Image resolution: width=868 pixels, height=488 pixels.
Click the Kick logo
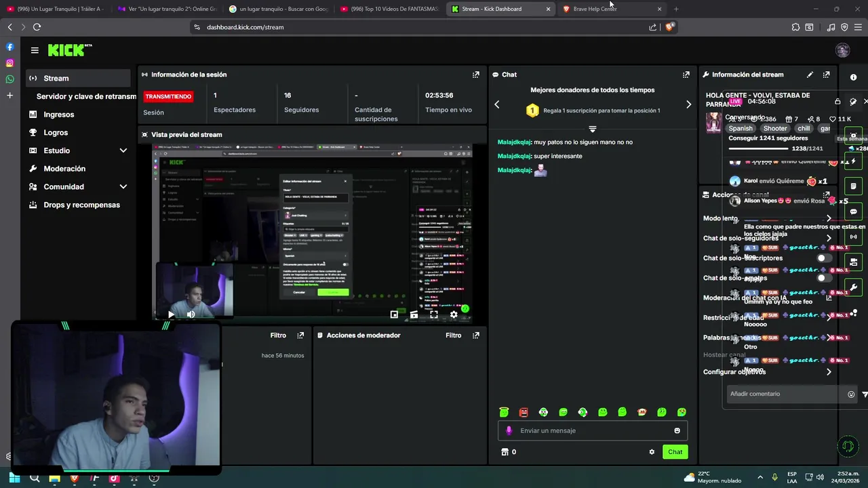point(70,50)
